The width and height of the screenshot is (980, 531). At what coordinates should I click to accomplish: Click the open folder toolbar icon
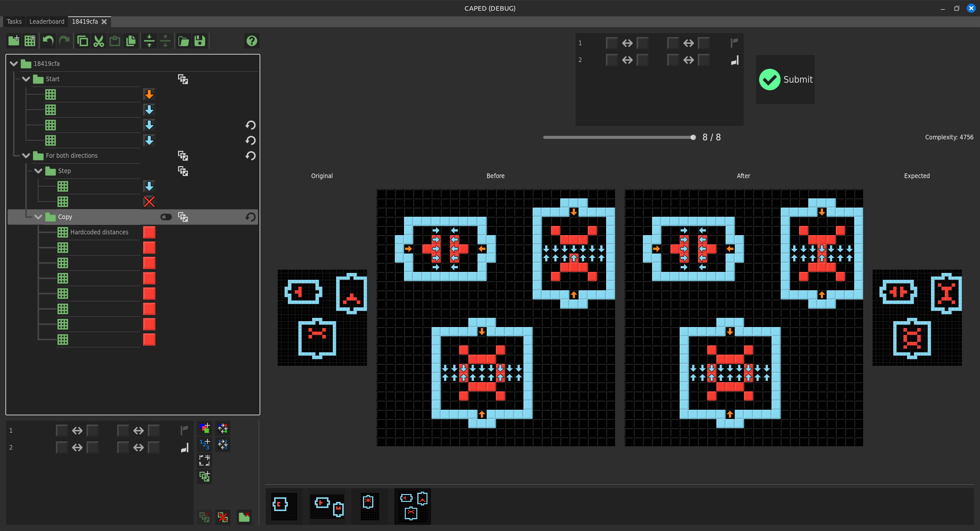tap(183, 41)
